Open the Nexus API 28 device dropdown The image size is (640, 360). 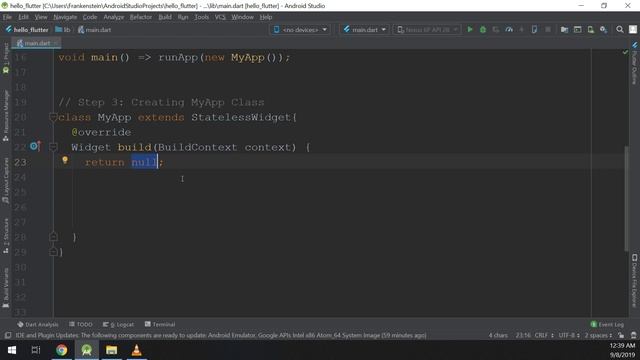click(x=427, y=29)
